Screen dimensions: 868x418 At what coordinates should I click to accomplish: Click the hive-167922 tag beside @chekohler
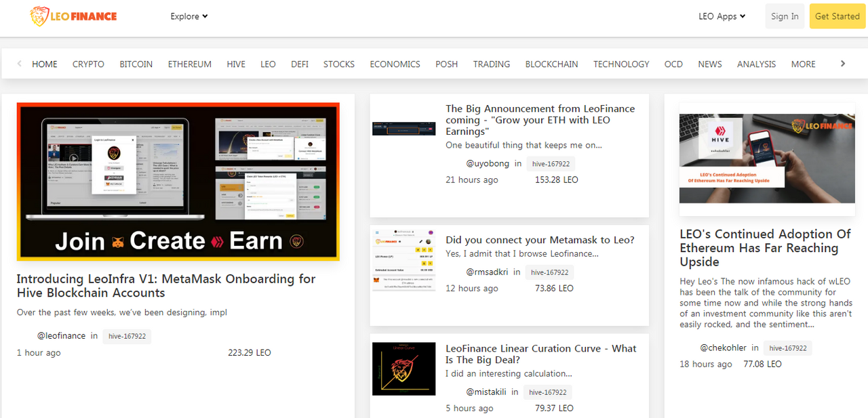[787, 348]
